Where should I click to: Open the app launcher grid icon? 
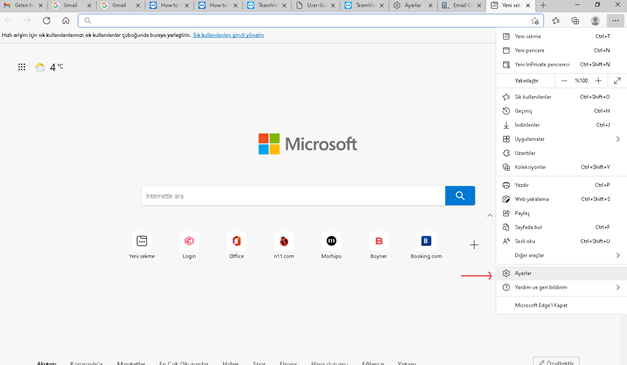pyautogui.click(x=22, y=67)
